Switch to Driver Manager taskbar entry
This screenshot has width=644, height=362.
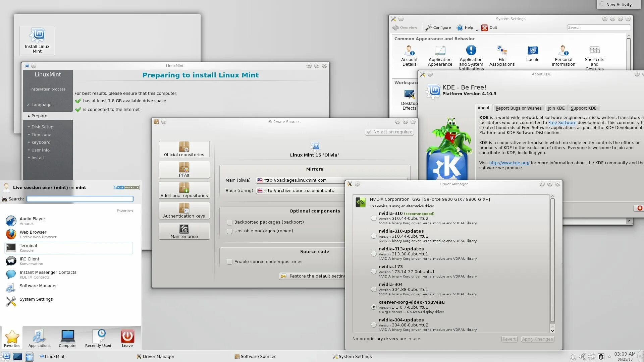tap(156, 357)
